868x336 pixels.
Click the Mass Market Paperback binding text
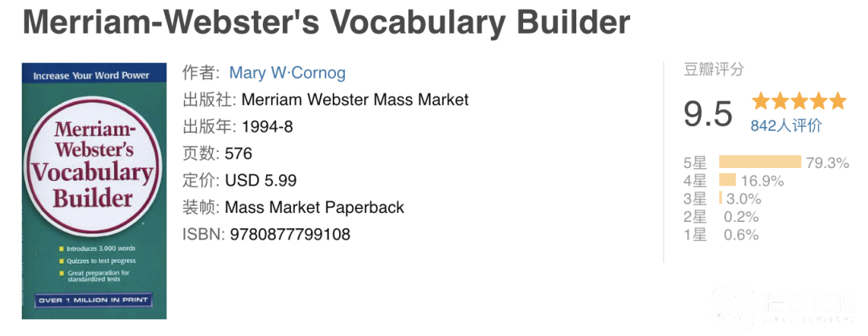click(x=314, y=207)
